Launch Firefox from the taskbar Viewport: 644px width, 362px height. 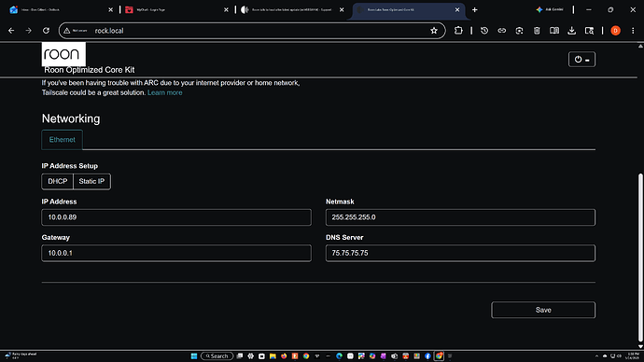(x=284, y=355)
